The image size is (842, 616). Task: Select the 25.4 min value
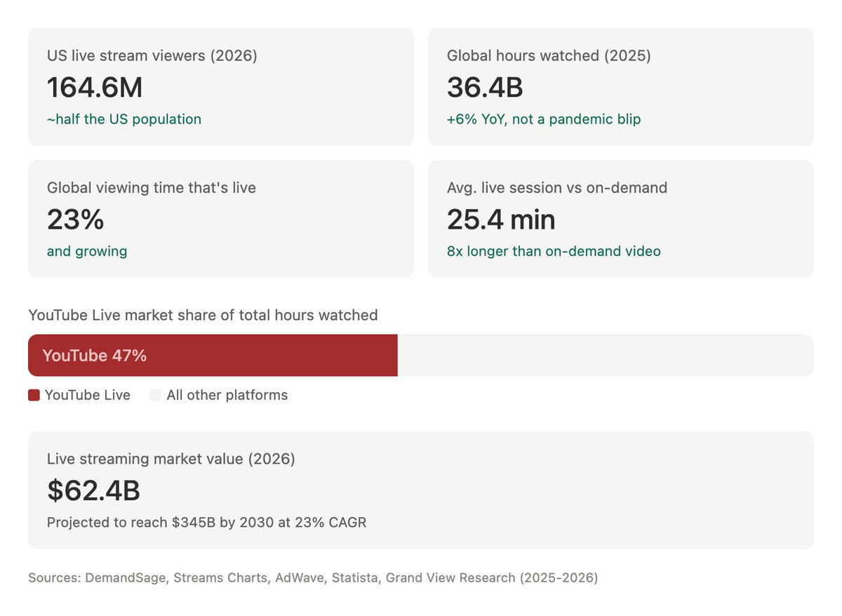coord(501,220)
